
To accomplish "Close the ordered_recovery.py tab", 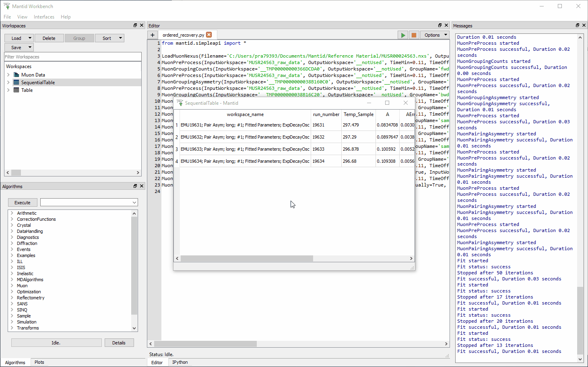I will (x=209, y=35).
